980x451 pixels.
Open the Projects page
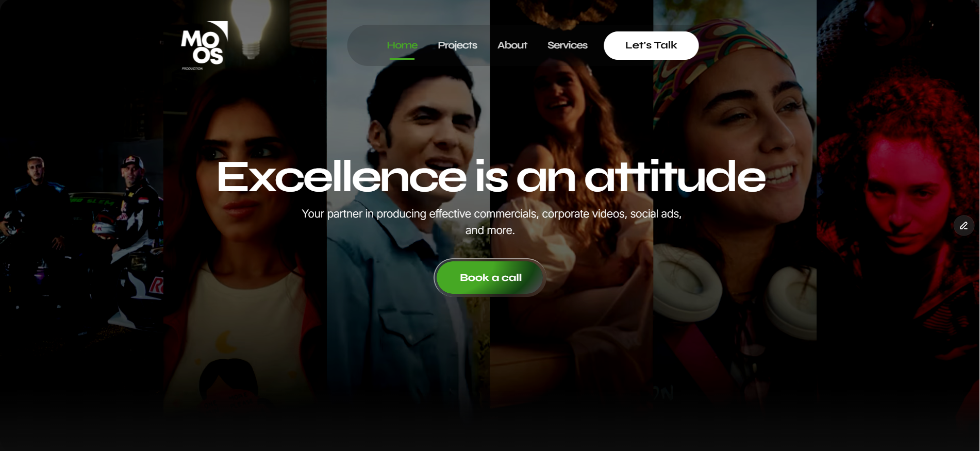pyautogui.click(x=457, y=45)
